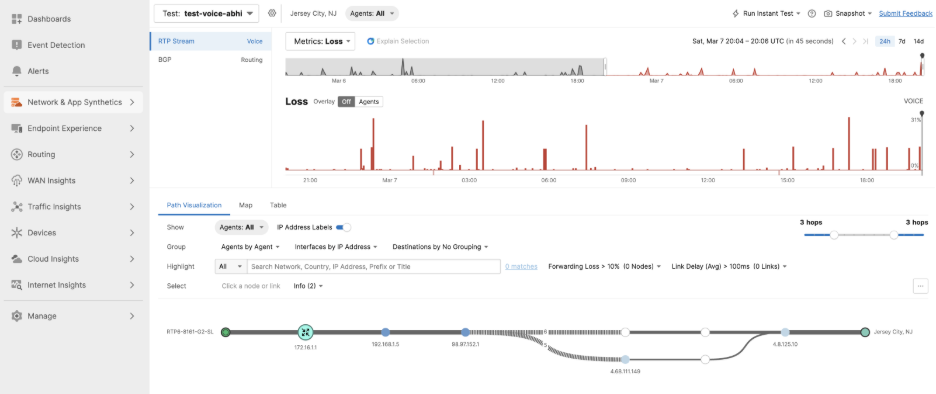Open test settings gear beside test selector

(x=272, y=13)
